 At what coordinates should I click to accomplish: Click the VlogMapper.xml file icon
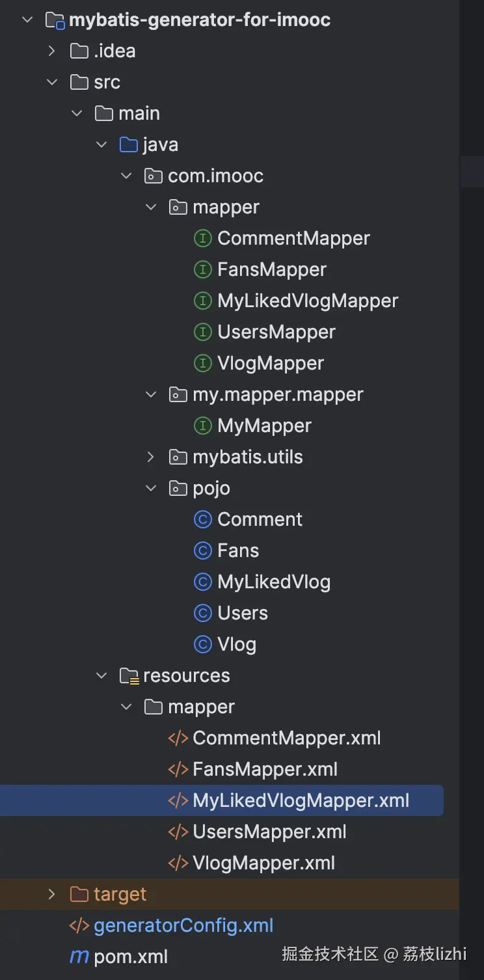[178, 863]
